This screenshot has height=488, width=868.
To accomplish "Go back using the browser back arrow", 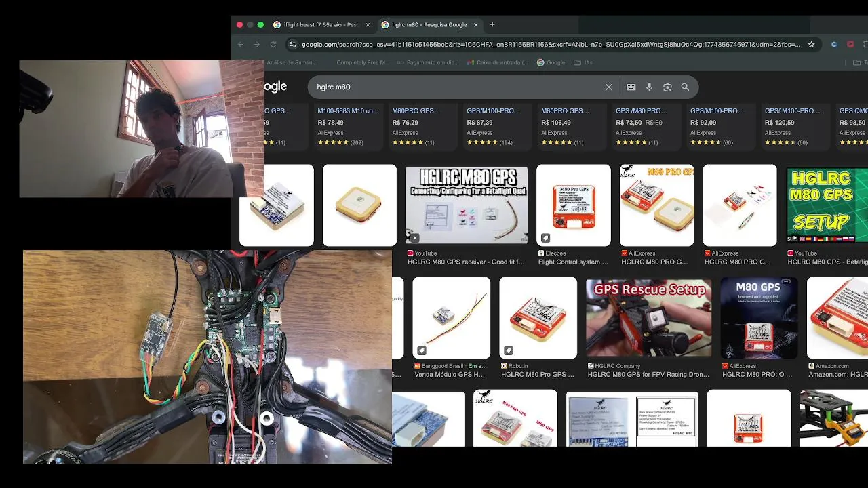I will pyautogui.click(x=240, y=45).
